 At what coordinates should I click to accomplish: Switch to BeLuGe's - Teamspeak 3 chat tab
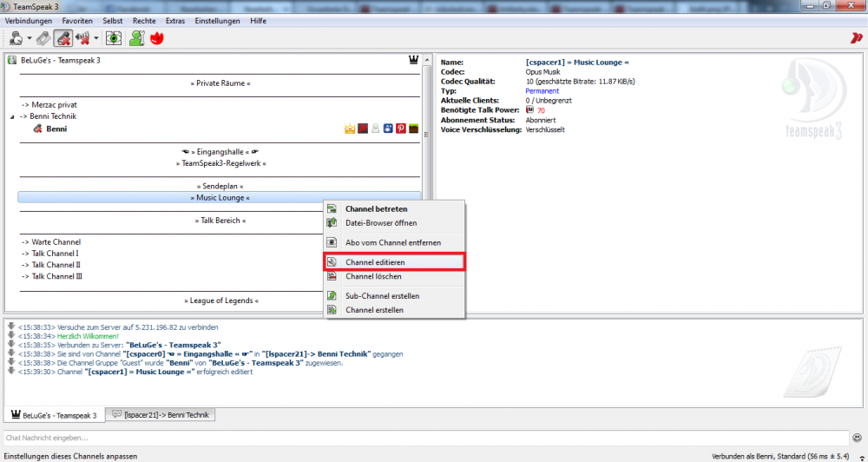pyautogui.click(x=54, y=415)
